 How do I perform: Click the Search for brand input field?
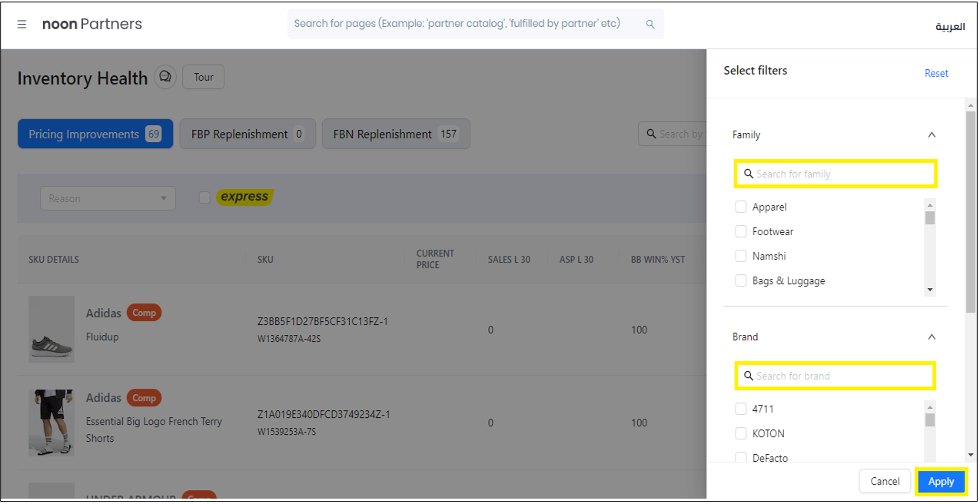click(839, 376)
